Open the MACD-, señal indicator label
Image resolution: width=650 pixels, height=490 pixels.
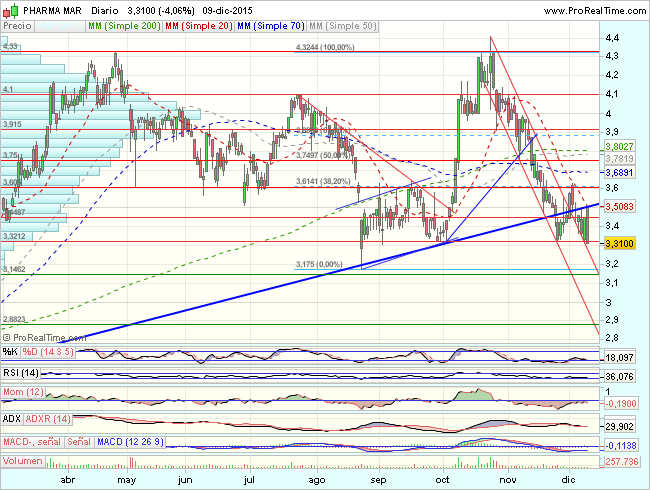32,442
